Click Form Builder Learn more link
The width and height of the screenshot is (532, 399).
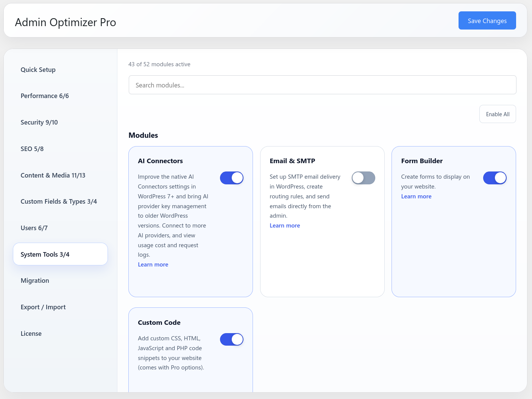(416, 196)
